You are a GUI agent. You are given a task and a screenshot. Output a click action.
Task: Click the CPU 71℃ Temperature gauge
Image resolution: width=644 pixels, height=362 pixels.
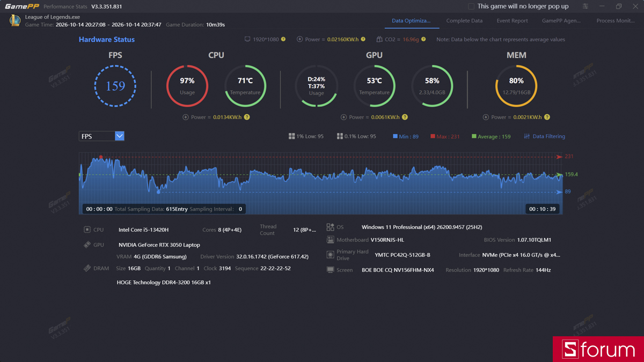245,86
